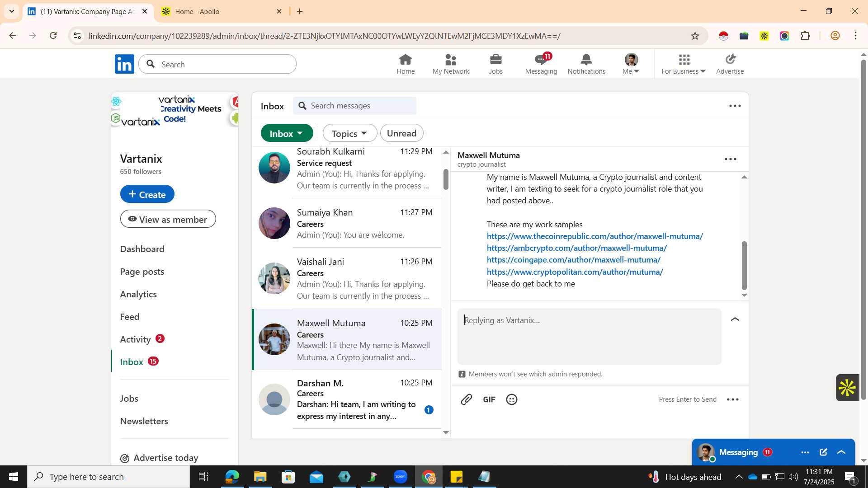Toggle the Unread filter
868x488 pixels.
pyautogui.click(x=401, y=133)
